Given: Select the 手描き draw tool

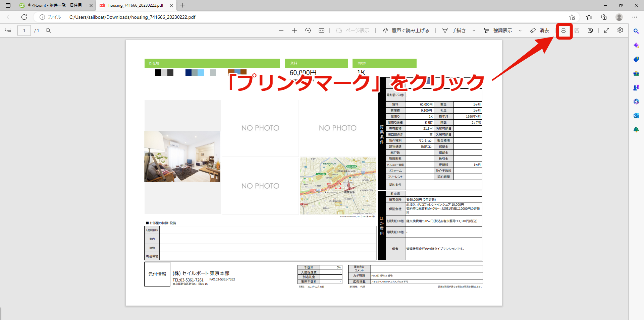Looking at the screenshot, I should tap(454, 30).
